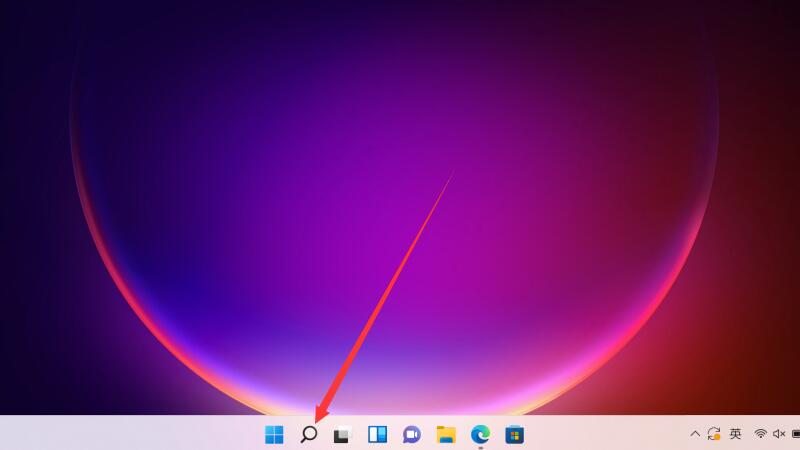Click the sync status tray icon
The image size is (800, 450).
click(x=714, y=434)
